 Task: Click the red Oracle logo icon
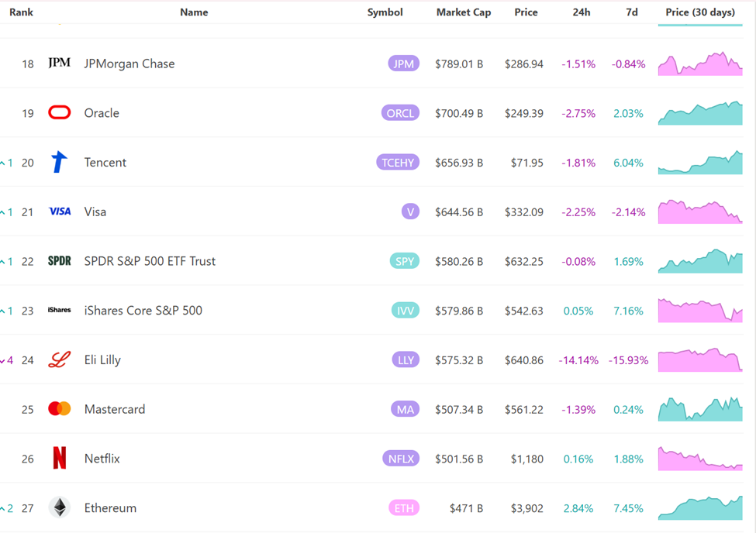coord(60,113)
